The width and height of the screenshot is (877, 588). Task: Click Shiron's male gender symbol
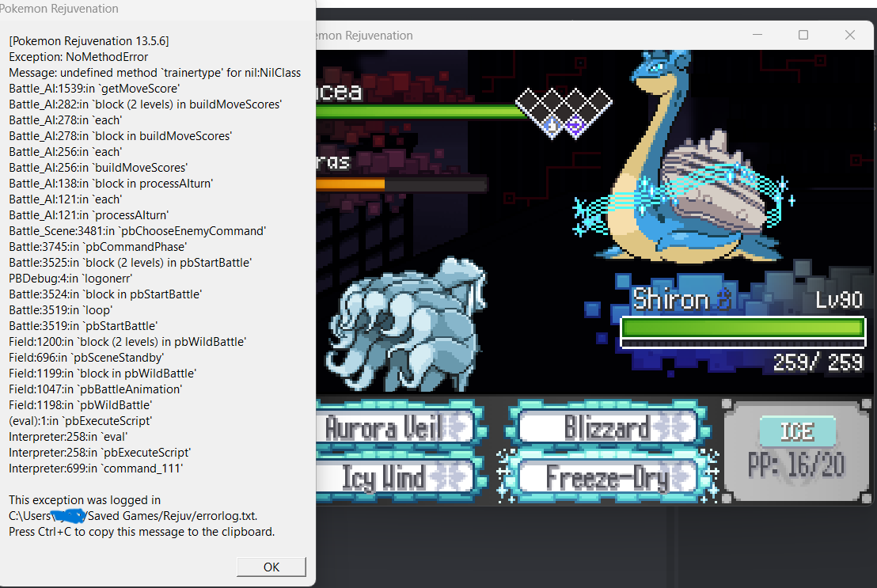click(x=723, y=299)
